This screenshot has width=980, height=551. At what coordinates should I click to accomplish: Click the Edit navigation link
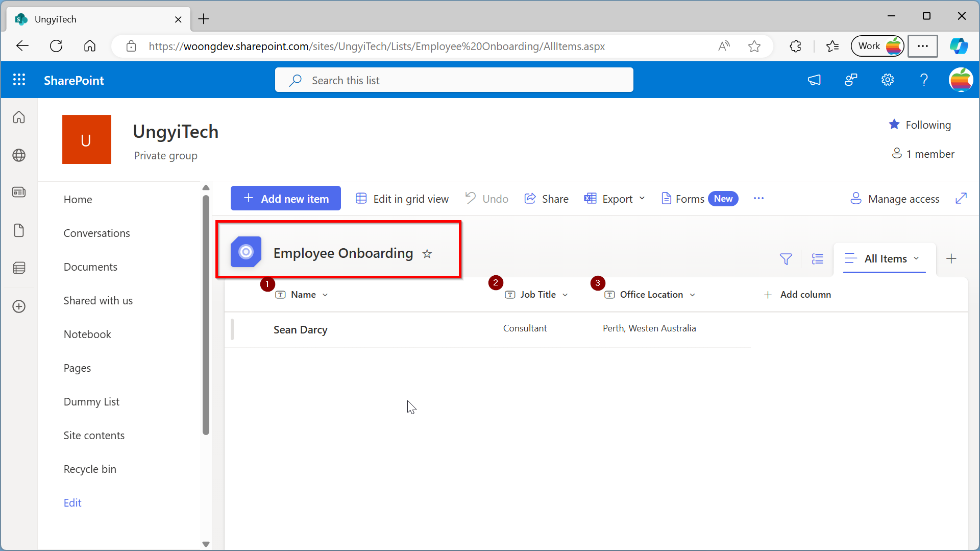click(x=72, y=503)
